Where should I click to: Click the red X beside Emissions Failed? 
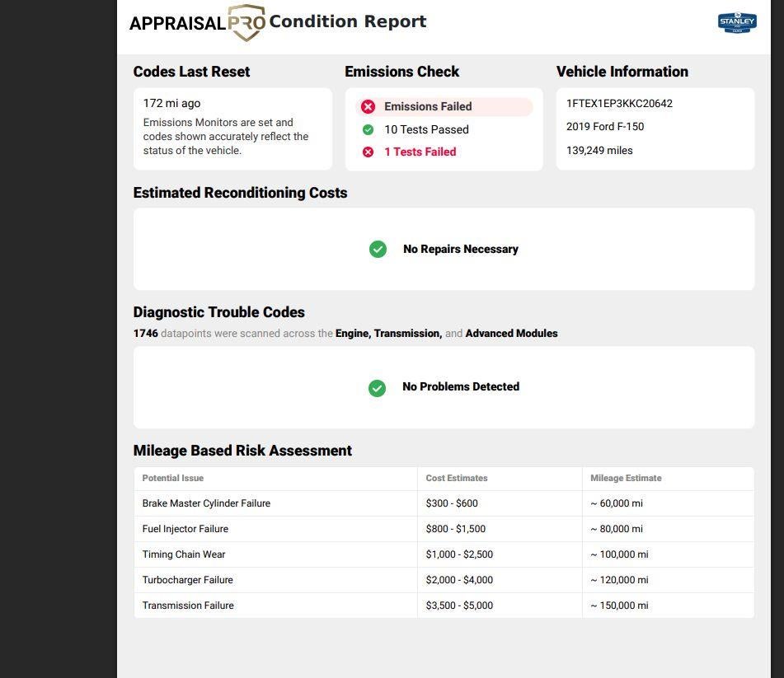(369, 106)
